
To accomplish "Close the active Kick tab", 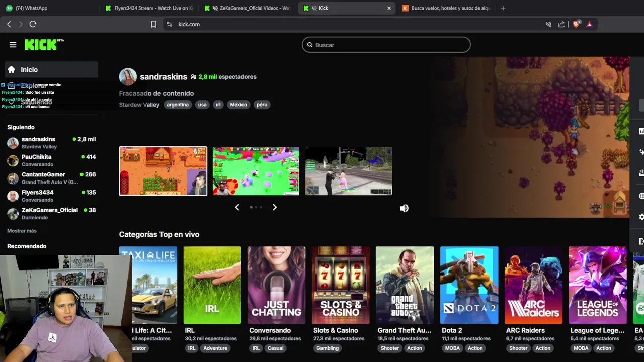I will click(389, 8).
